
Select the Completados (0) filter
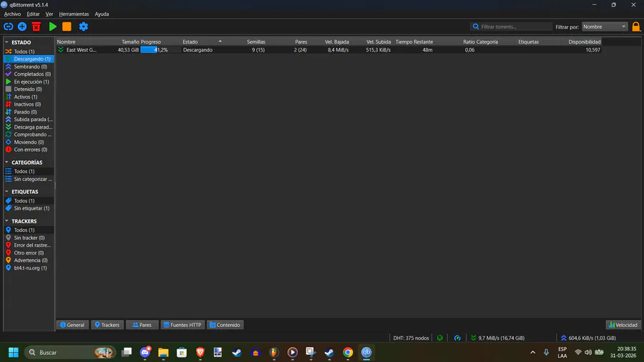(x=29, y=74)
